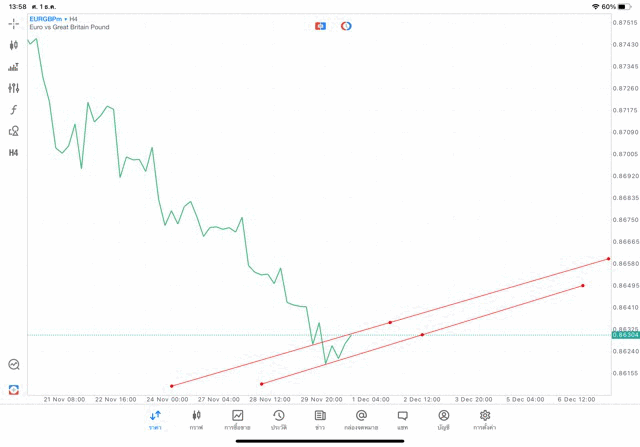Open the กล่องจดหมาย (Mailbox) tab
640x447 pixels.
tap(361, 420)
